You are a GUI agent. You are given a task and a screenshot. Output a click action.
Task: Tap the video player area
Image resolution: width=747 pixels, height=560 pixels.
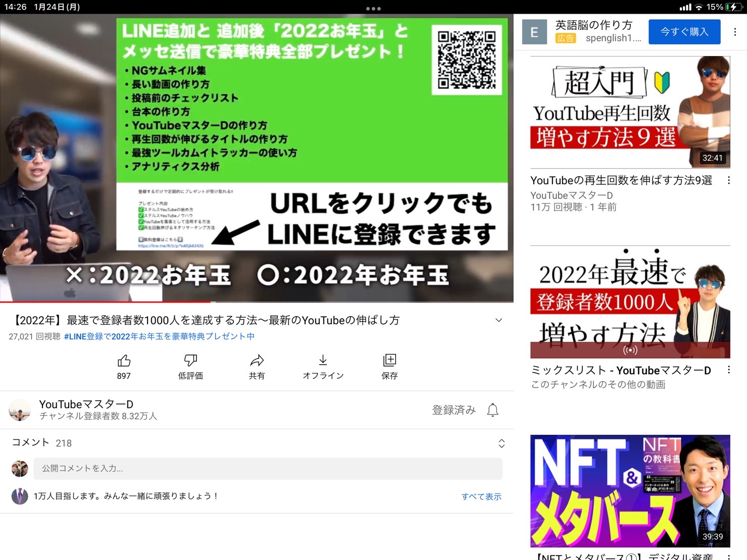click(257, 158)
